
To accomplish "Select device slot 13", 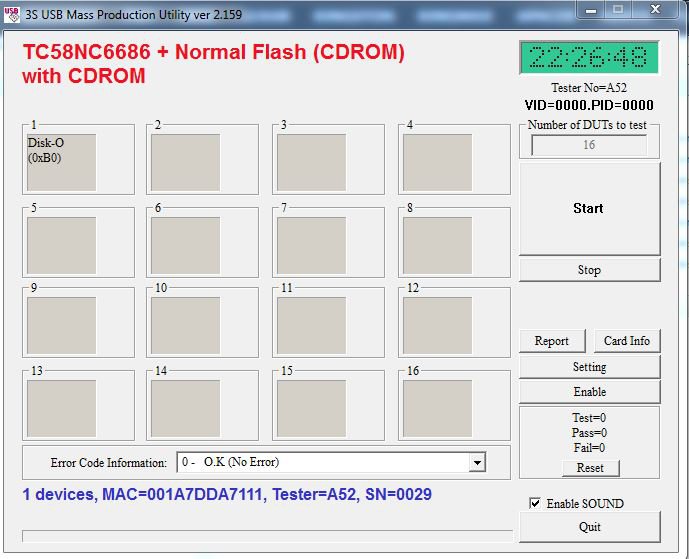I will point(62,408).
